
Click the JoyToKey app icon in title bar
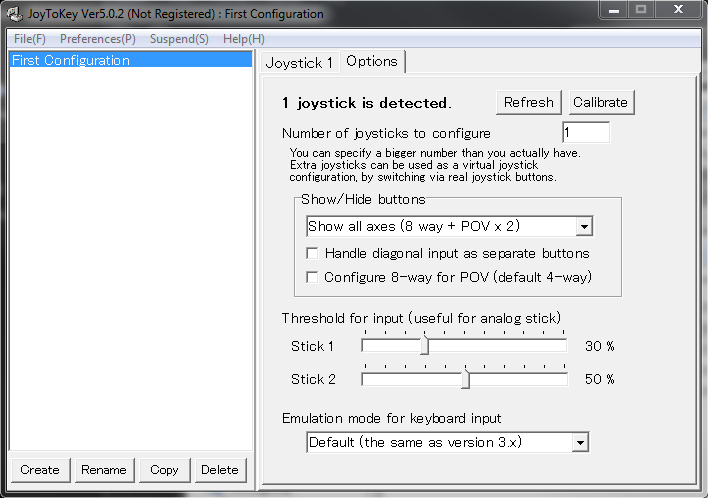(x=14, y=14)
